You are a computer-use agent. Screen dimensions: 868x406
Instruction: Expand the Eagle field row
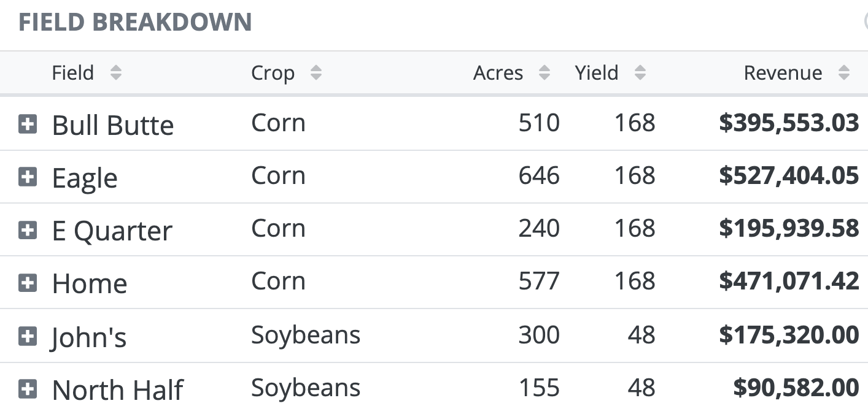pyautogui.click(x=28, y=178)
